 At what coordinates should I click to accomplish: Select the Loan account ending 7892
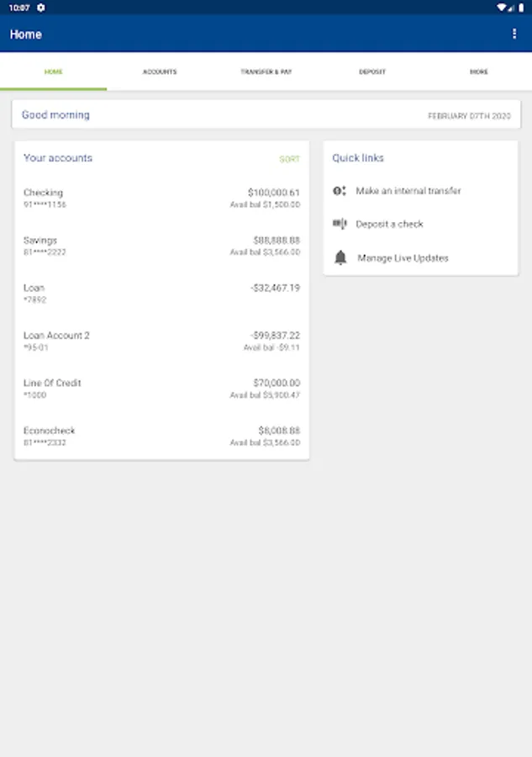(161, 294)
